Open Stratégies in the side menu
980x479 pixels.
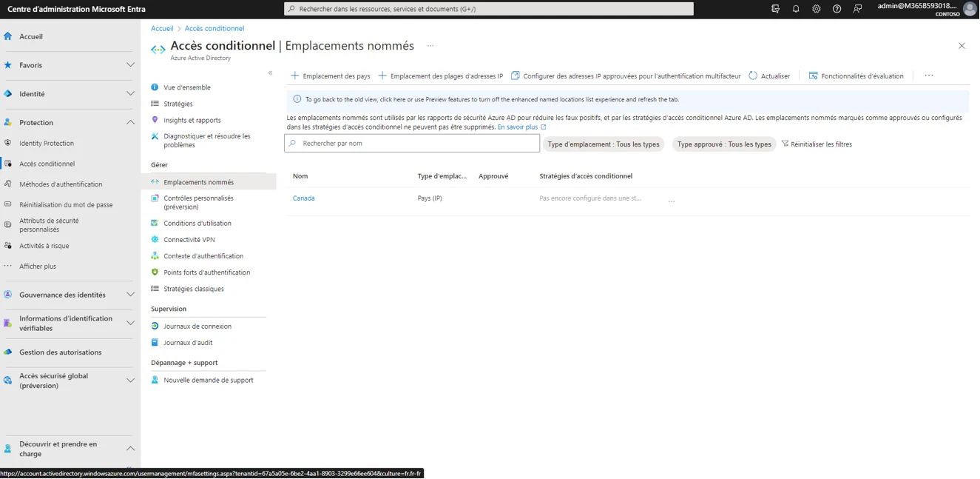click(x=178, y=104)
